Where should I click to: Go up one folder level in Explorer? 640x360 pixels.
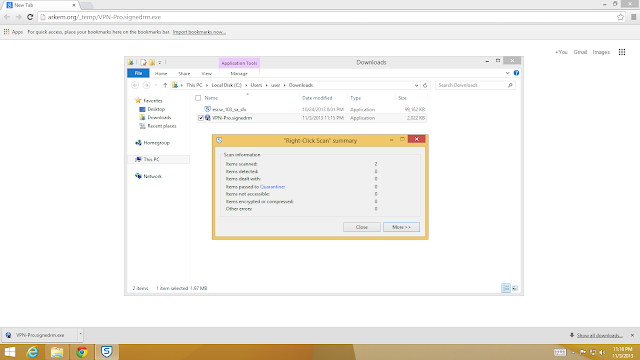pos(165,85)
